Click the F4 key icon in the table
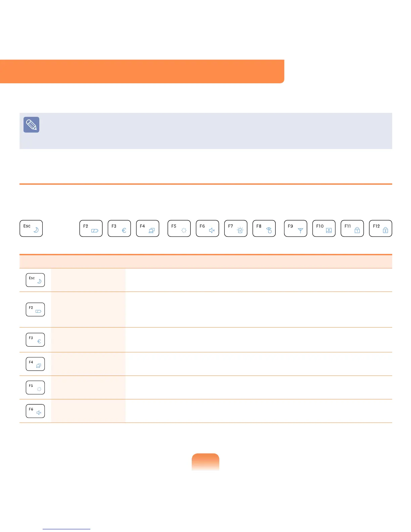This screenshot has height=532, width=411. 35,364
